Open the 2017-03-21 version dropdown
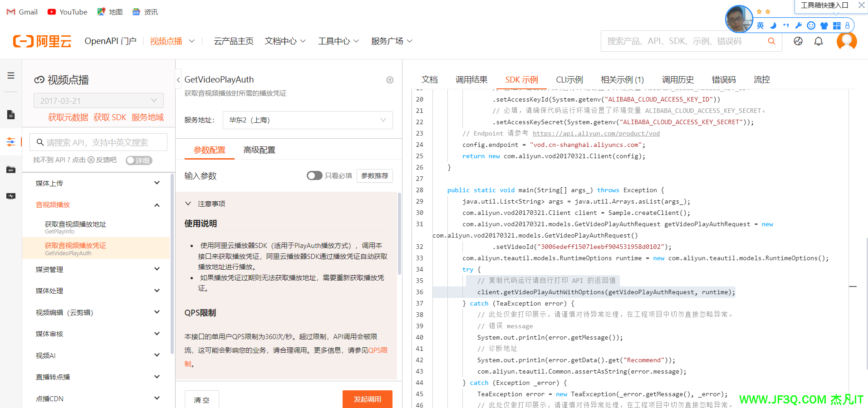Screen dimensions: 868x408 (98, 101)
